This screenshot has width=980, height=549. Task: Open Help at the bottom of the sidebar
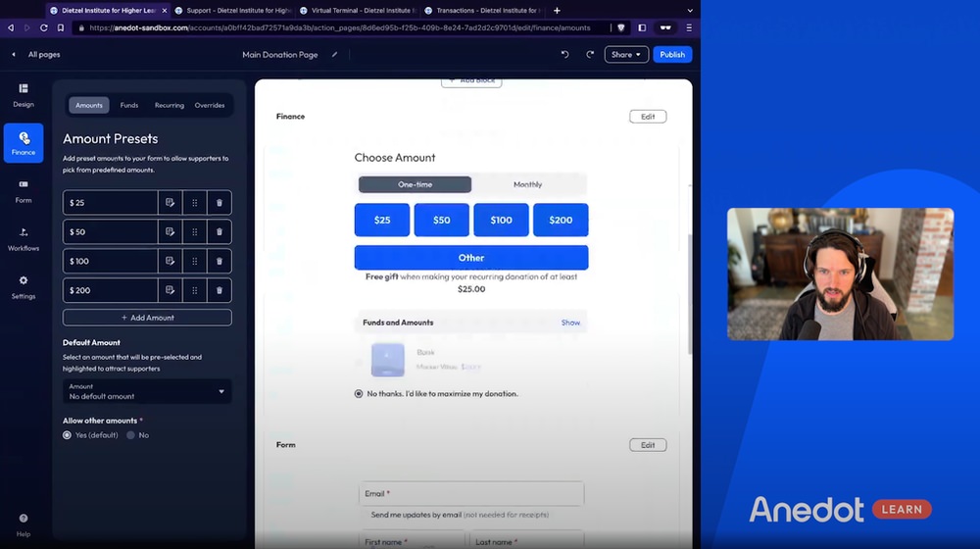pyautogui.click(x=24, y=525)
